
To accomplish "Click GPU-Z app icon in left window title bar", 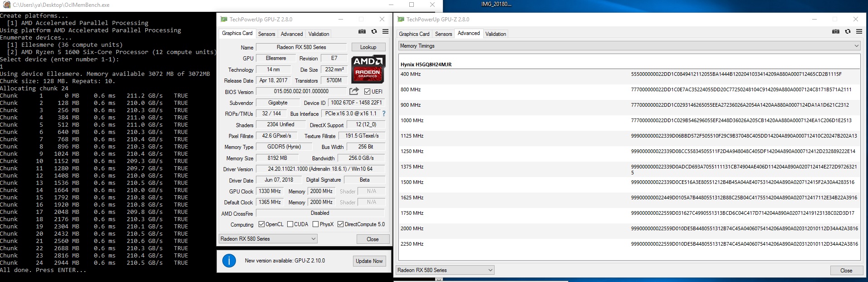I will 224,20.
